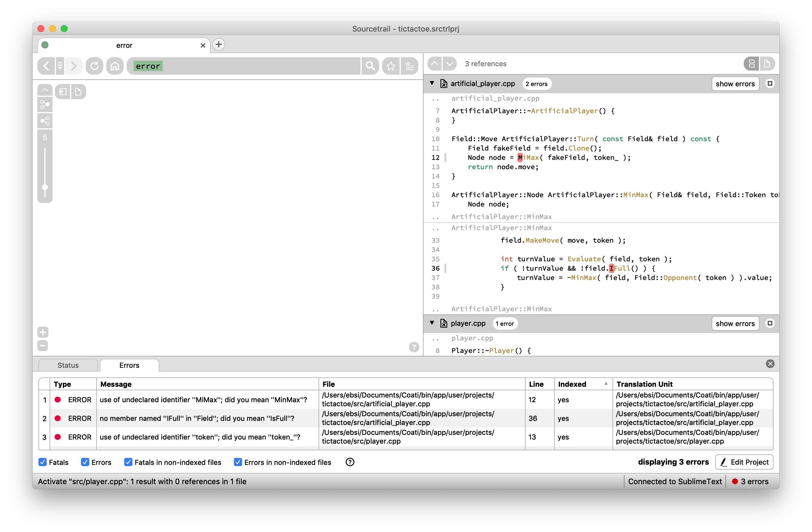Click the page icon in graph toolbar
The image size is (812, 532).
pos(78,92)
